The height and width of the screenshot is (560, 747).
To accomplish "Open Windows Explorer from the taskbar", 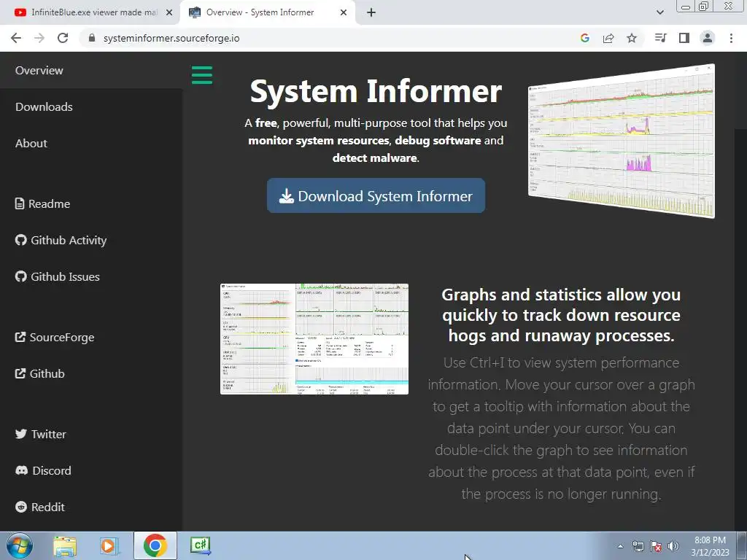I will [65, 545].
